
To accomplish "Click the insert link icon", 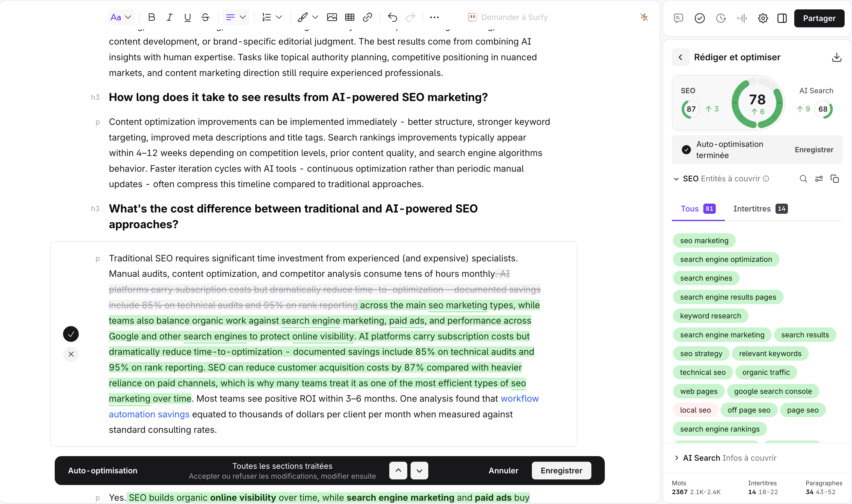I will tap(367, 17).
